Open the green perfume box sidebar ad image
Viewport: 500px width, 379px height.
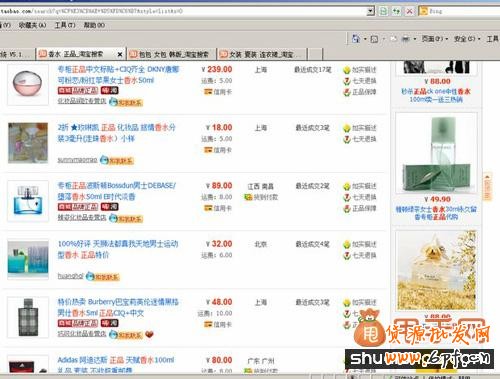pyautogui.click(x=436, y=153)
